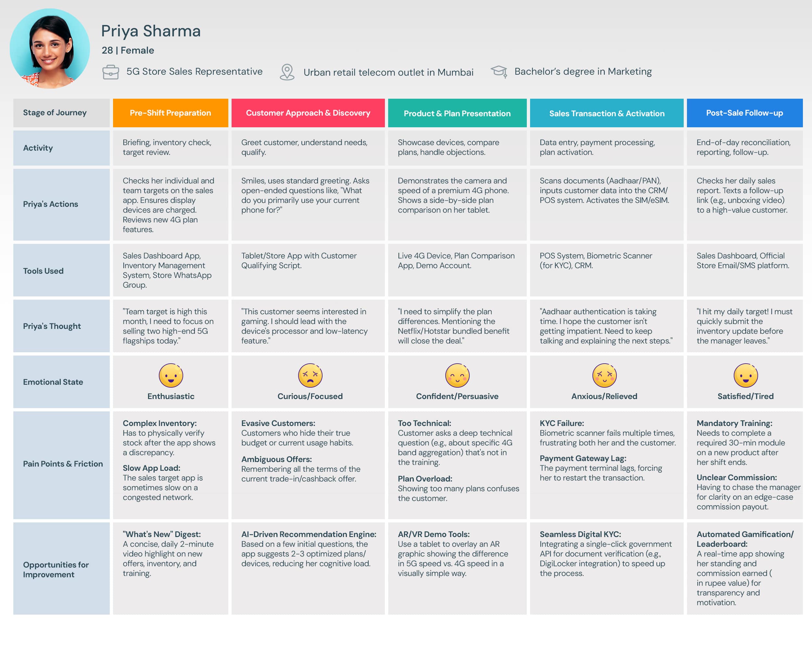Click the Opportunities for Improvement row label
Image resolution: width=812 pixels, height=663 pixels.
coord(56,569)
